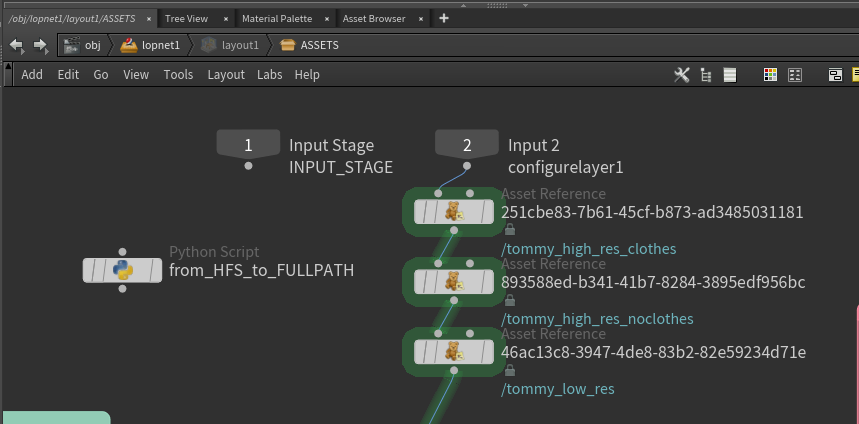Viewport: 859px width, 424px height.
Task: Select the Input Stage node 1
Action: click(248, 145)
